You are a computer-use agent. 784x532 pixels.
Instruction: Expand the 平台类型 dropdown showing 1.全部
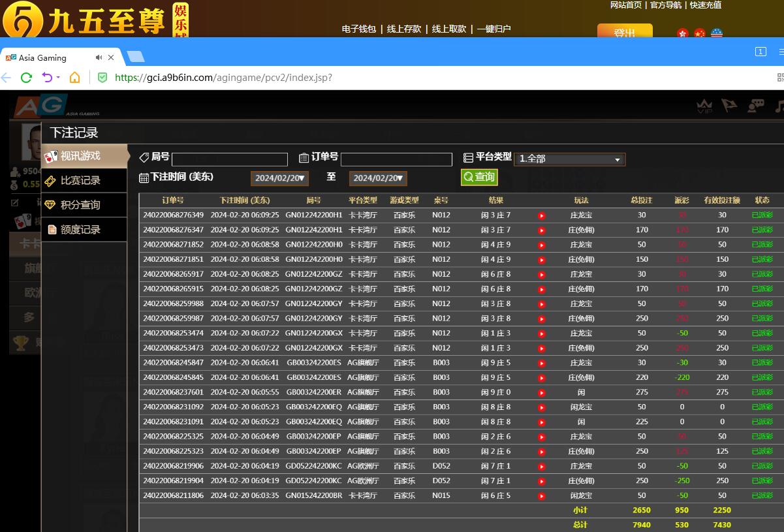point(569,159)
